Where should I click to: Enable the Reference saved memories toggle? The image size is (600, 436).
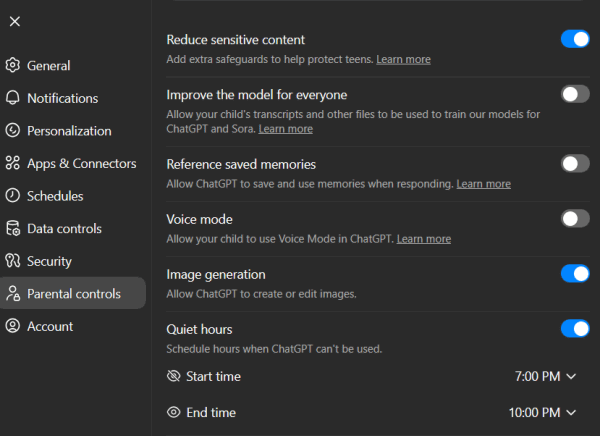(x=575, y=163)
